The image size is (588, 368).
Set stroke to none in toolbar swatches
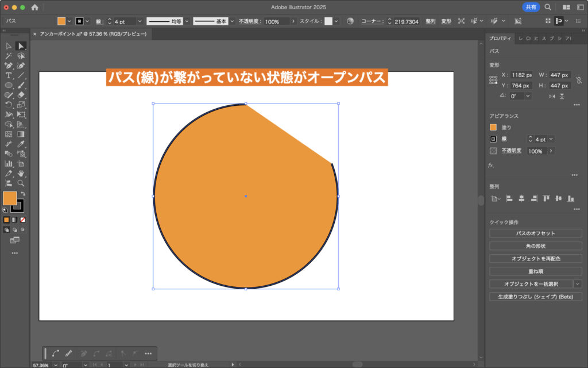[x=22, y=219]
